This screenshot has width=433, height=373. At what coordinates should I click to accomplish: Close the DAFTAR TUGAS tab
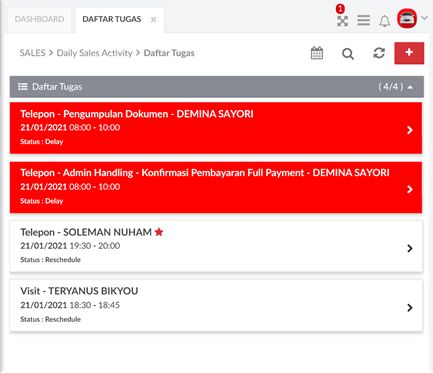pos(153,19)
